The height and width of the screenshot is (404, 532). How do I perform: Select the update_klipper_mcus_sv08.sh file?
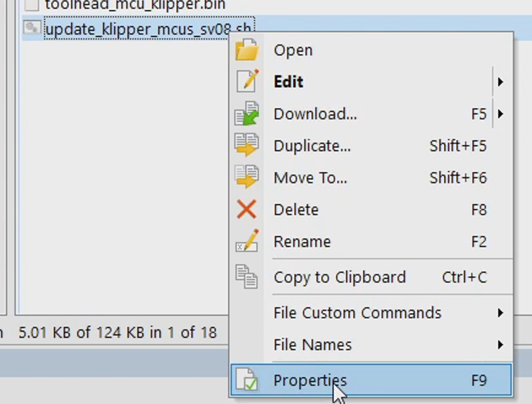point(139,29)
